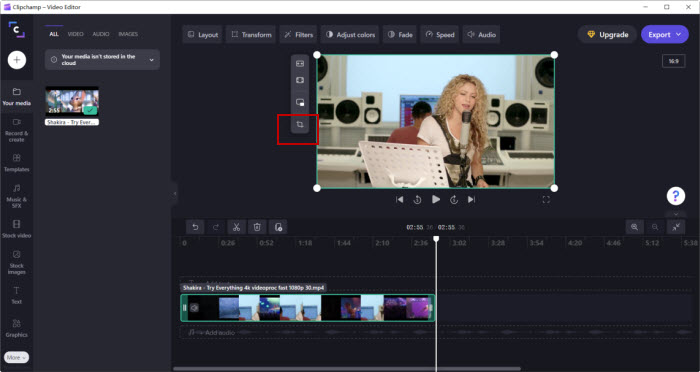Duplicate the selected clip
Viewport: 700px width, 372px height.
click(278, 227)
